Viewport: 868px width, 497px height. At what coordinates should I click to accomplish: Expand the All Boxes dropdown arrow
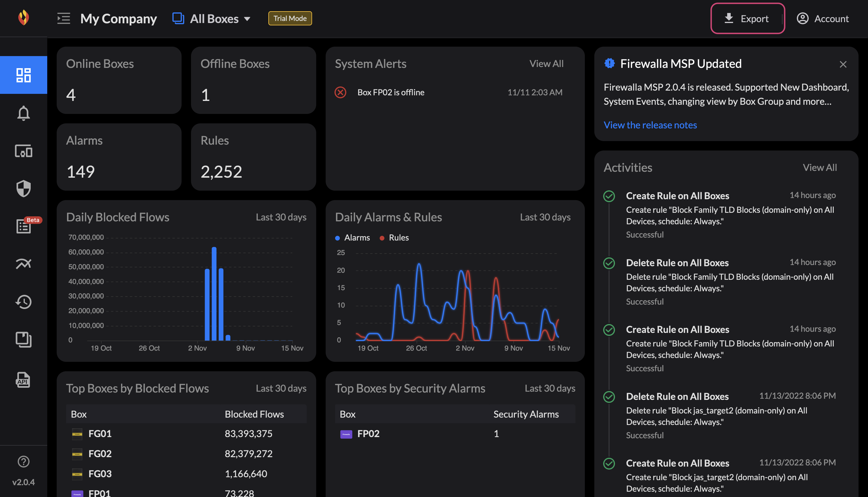coord(247,19)
